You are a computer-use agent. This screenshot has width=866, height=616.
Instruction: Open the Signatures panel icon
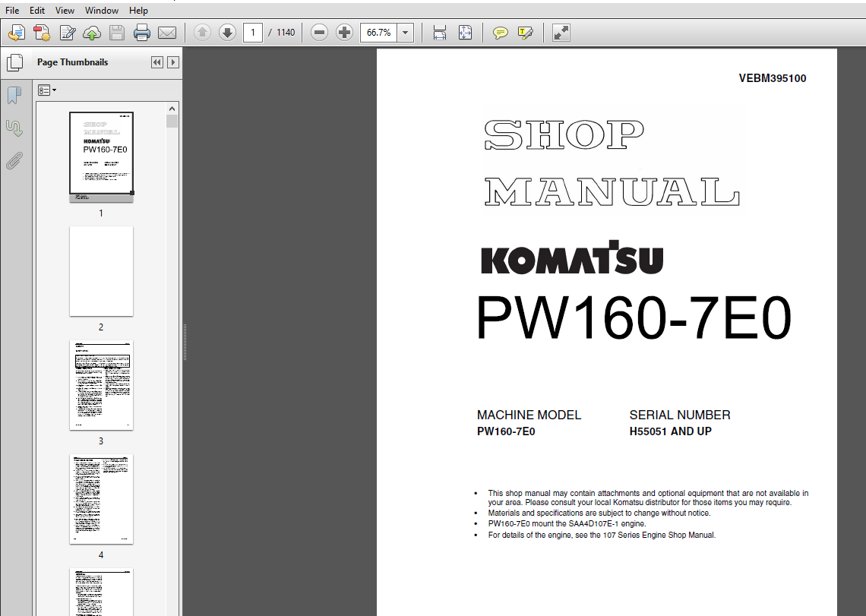click(x=14, y=128)
